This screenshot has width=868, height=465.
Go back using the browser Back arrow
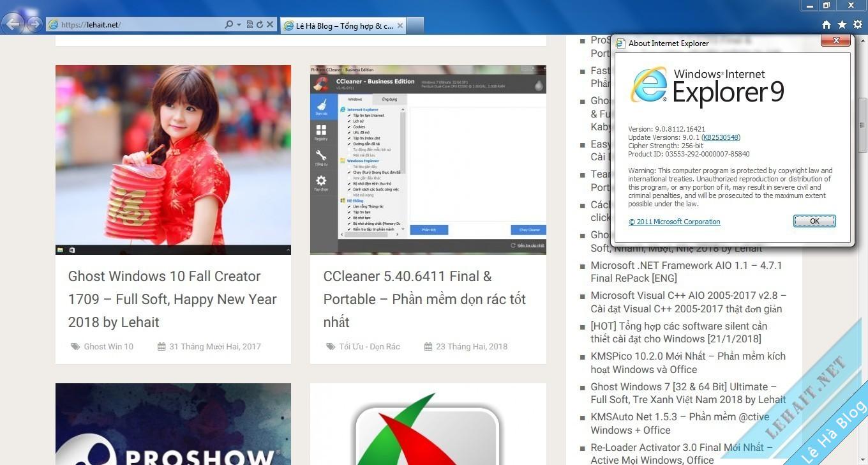click(x=13, y=24)
